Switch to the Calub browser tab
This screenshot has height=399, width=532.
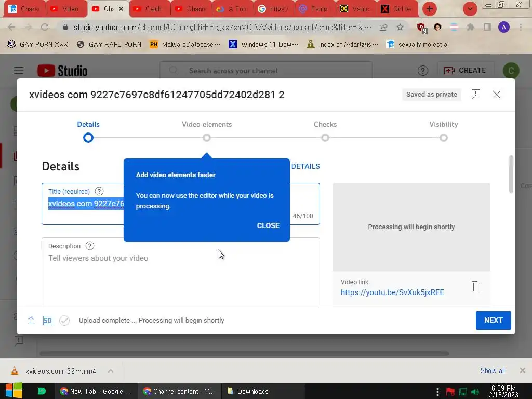[149, 9]
